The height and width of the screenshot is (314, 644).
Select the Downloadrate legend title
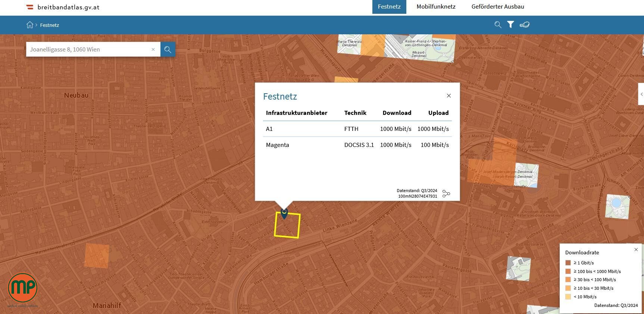tap(582, 252)
